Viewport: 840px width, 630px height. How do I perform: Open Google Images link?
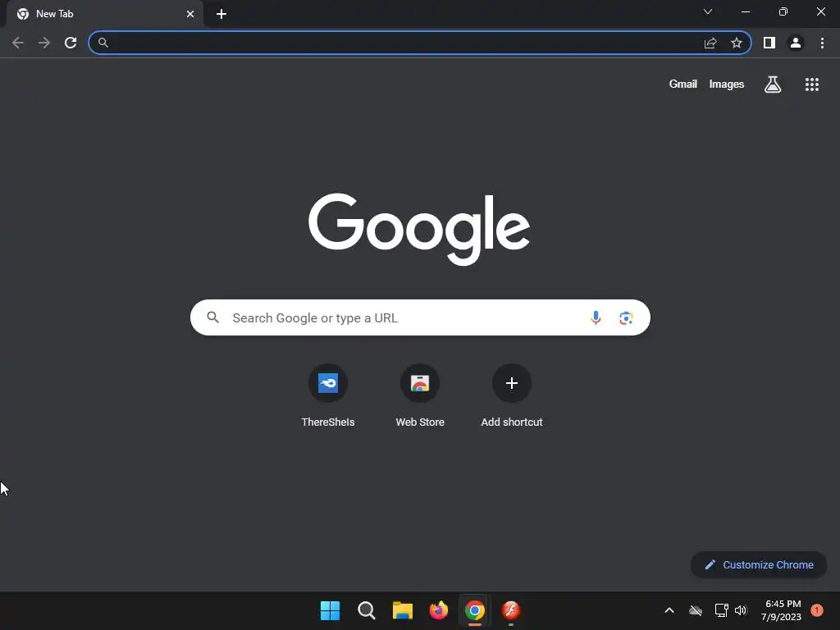click(x=727, y=84)
